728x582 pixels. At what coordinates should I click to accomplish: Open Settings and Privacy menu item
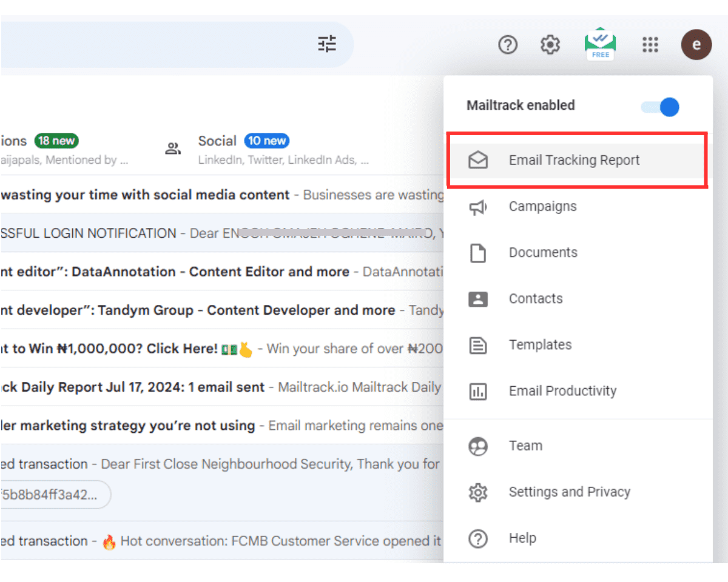point(578,492)
